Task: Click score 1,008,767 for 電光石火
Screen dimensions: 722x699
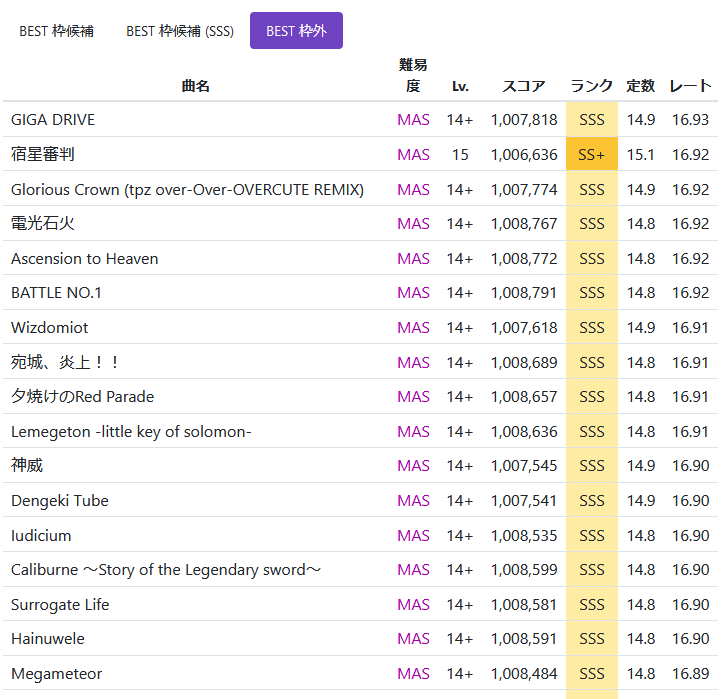Action: (524, 224)
